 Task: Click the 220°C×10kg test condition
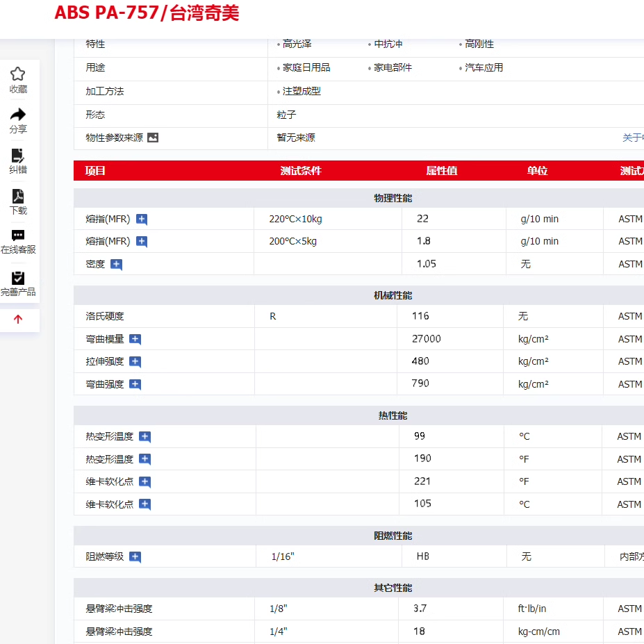tap(295, 220)
